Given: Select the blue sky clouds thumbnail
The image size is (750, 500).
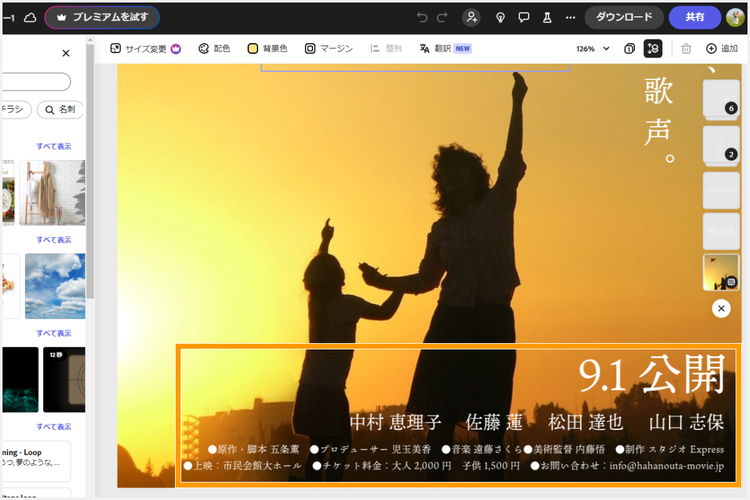Looking at the screenshot, I should tap(55, 286).
